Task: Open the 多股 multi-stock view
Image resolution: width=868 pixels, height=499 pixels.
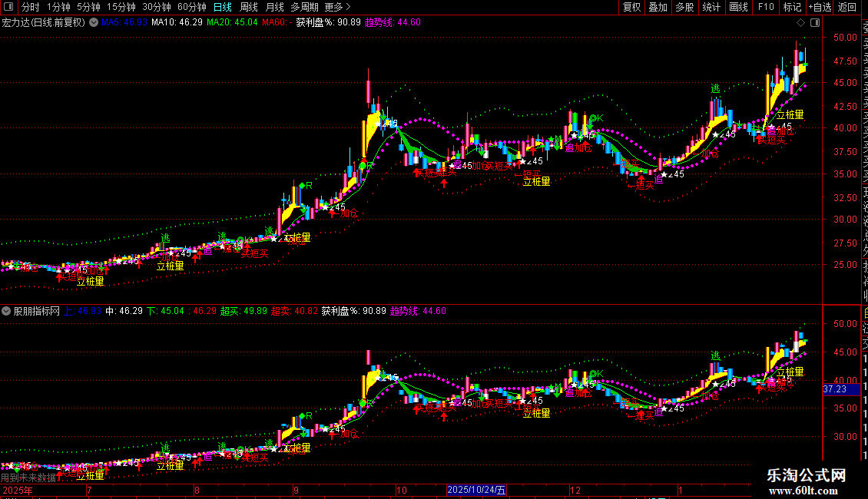Action: pyautogui.click(x=684, y=7)
